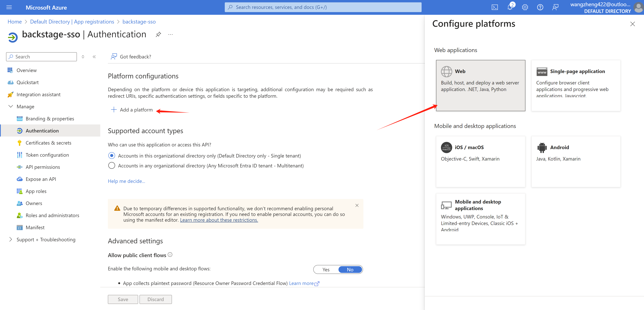Collapse the left navigation menu
Viewport: 644px width, 310px height.
[x=94, y=57]
